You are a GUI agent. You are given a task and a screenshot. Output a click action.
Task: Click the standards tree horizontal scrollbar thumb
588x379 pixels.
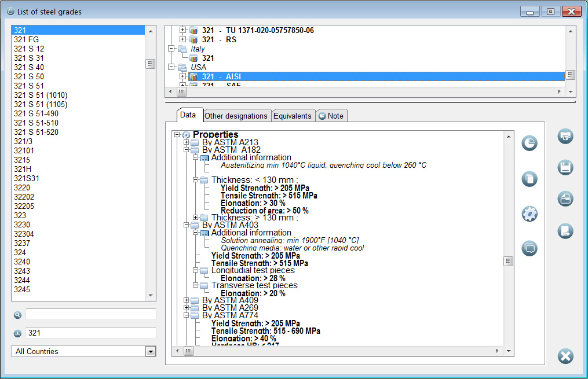181,91
